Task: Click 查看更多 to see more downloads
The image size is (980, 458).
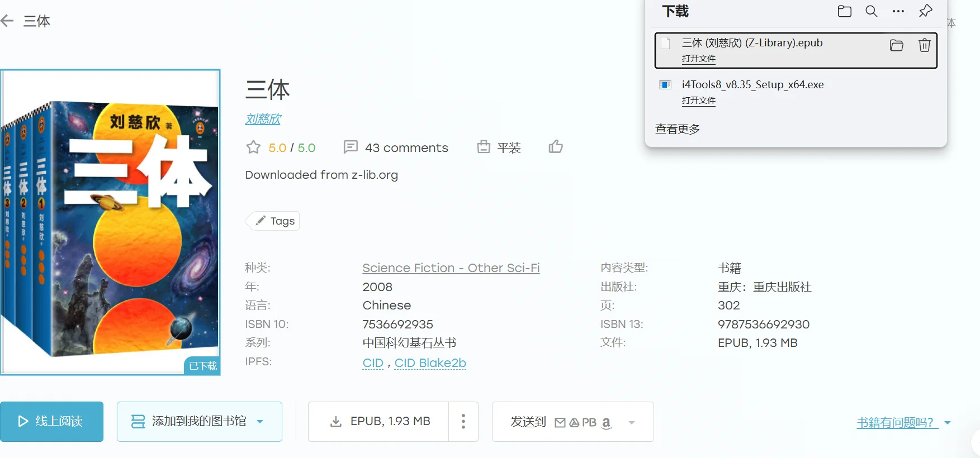Action: click(x=678, y=129)
